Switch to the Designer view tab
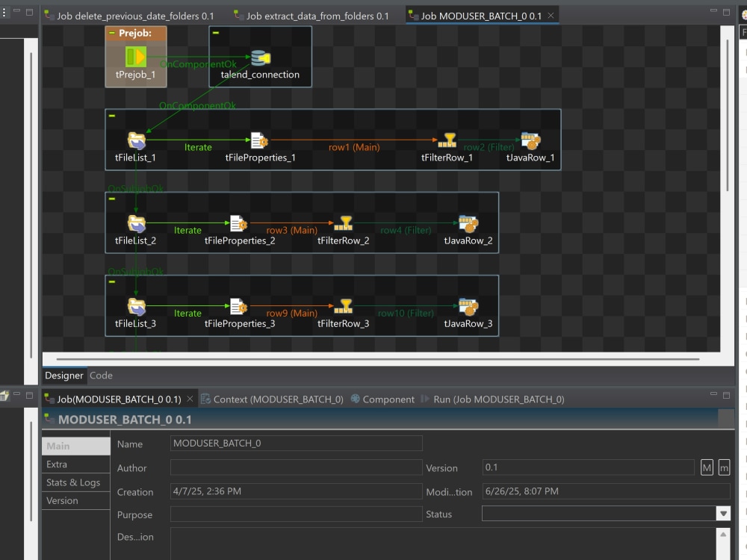Screen dimensions: 747x560 [63, 376]
